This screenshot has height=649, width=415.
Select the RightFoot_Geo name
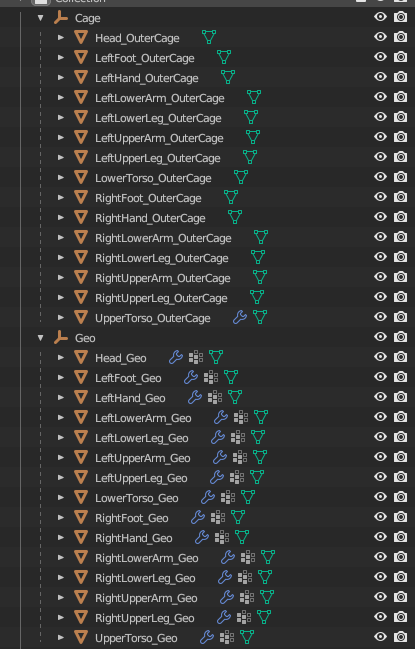click(132, 518)
